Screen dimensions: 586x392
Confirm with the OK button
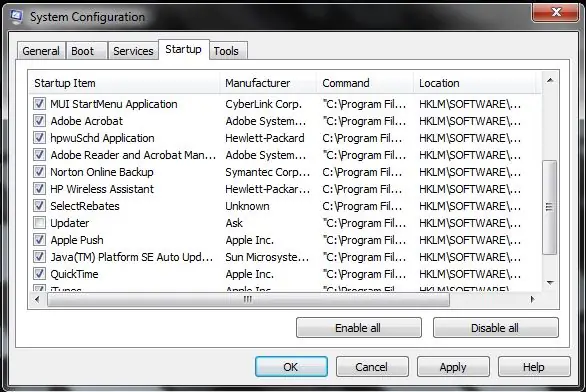coord(291,367)
